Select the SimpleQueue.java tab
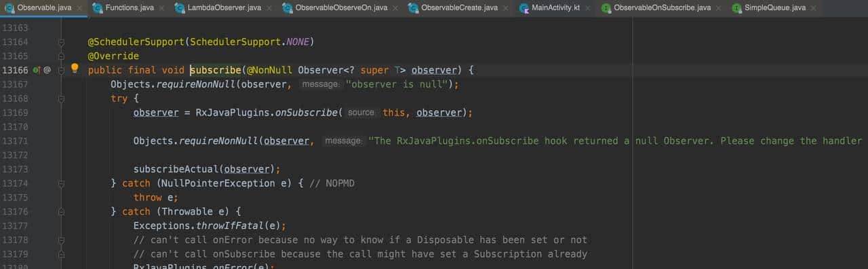 point(774,7)
